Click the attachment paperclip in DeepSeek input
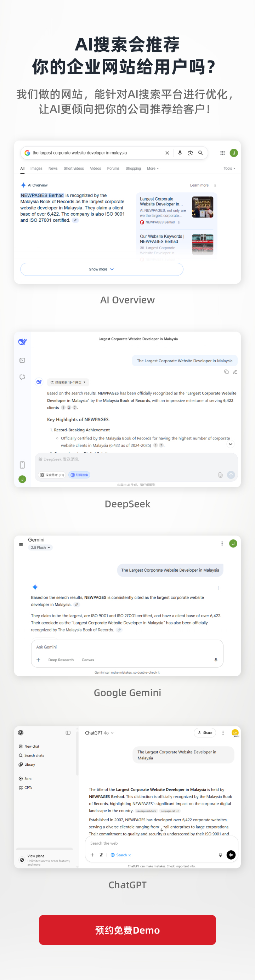This screenshot has height=980, width=255. pyautogui.click(x=220, y=475)
